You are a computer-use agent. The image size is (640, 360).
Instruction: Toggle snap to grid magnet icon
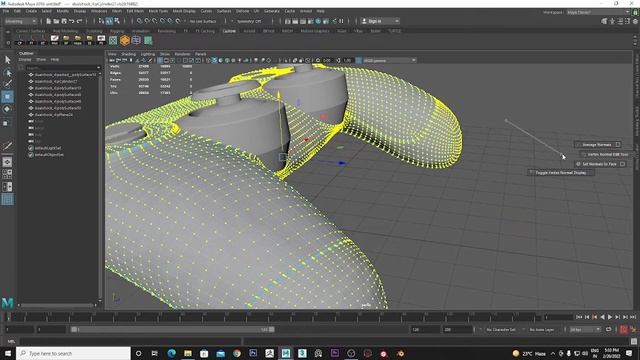[x=140, y=21]
